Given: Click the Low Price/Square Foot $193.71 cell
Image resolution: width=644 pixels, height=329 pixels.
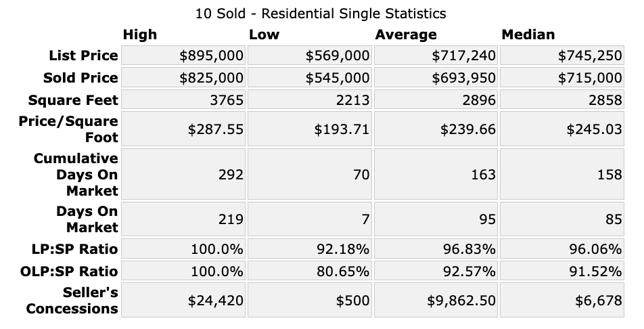Looking at the screenshot, I should tap(310, 129).
